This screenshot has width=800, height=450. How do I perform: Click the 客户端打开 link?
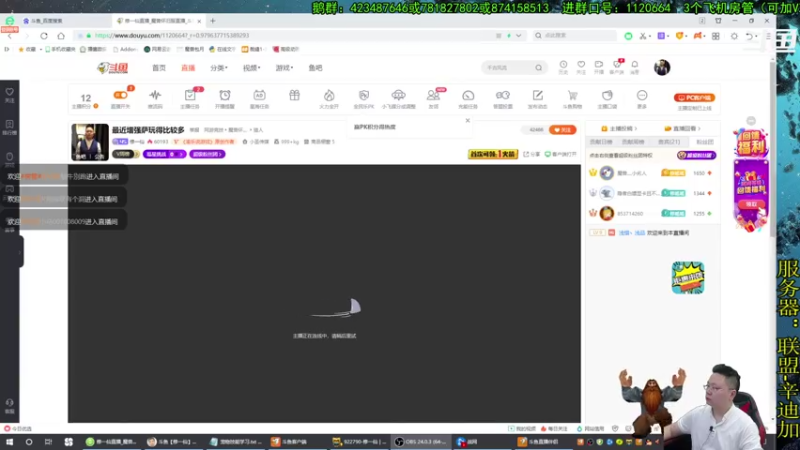pos(560,154)
